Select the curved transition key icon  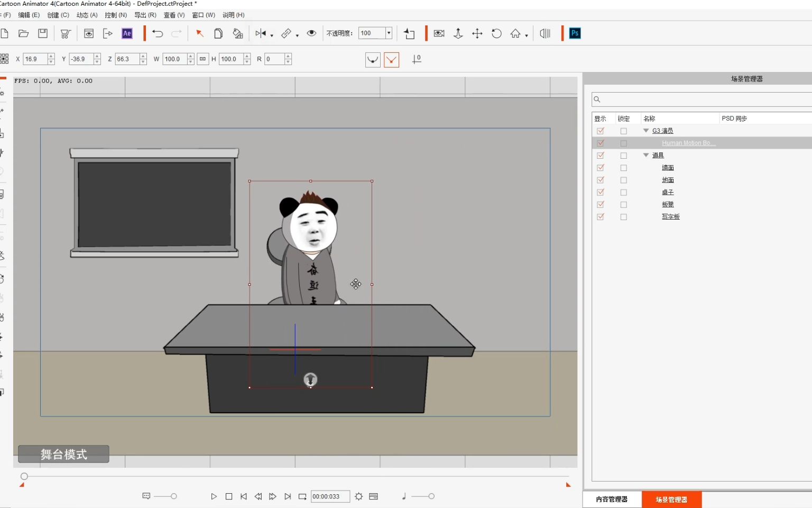[373, 59]
